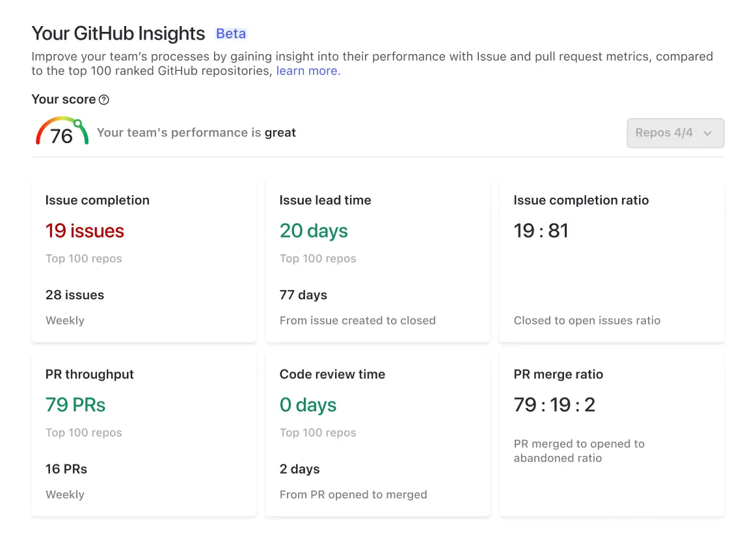Follow the learn more link
756x538 pixels.
pyautogui.click(x=308, y=71)
